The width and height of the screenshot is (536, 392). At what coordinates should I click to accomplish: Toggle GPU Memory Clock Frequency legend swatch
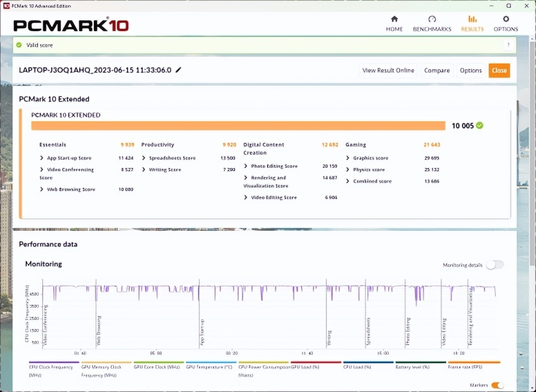(106, 362)
